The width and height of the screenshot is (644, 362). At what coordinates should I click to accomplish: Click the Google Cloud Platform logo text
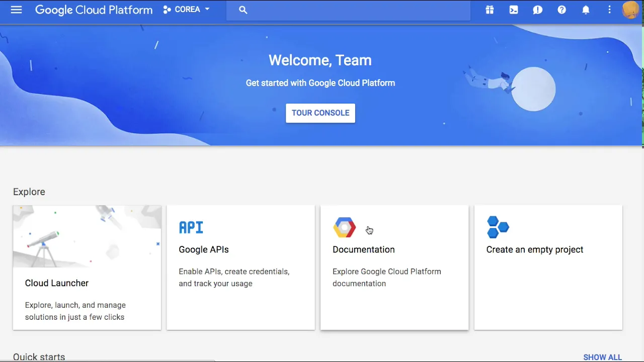click(94, 10)
